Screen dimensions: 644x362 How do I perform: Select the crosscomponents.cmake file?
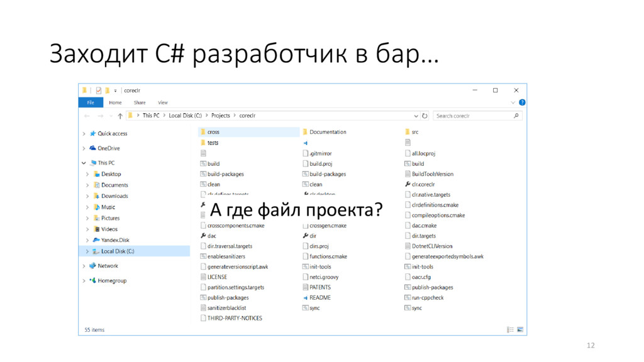(x=236, y=226)
